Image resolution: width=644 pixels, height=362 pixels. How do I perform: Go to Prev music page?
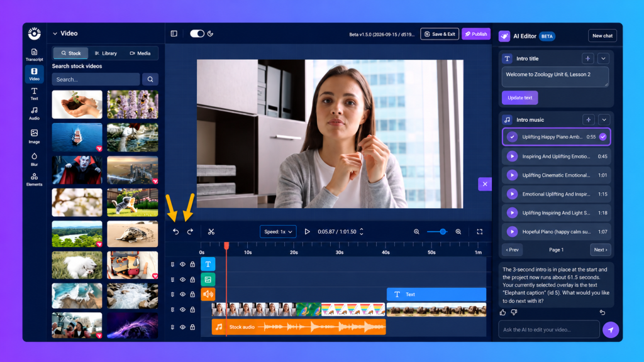512,250
